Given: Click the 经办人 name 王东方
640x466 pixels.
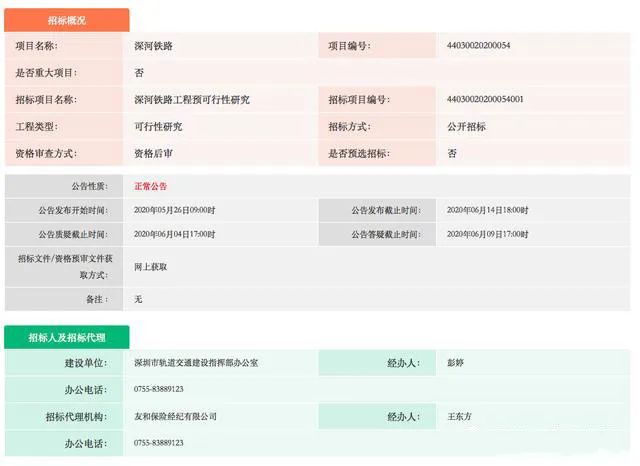Looking at the screenshot, I should point(460,416).
